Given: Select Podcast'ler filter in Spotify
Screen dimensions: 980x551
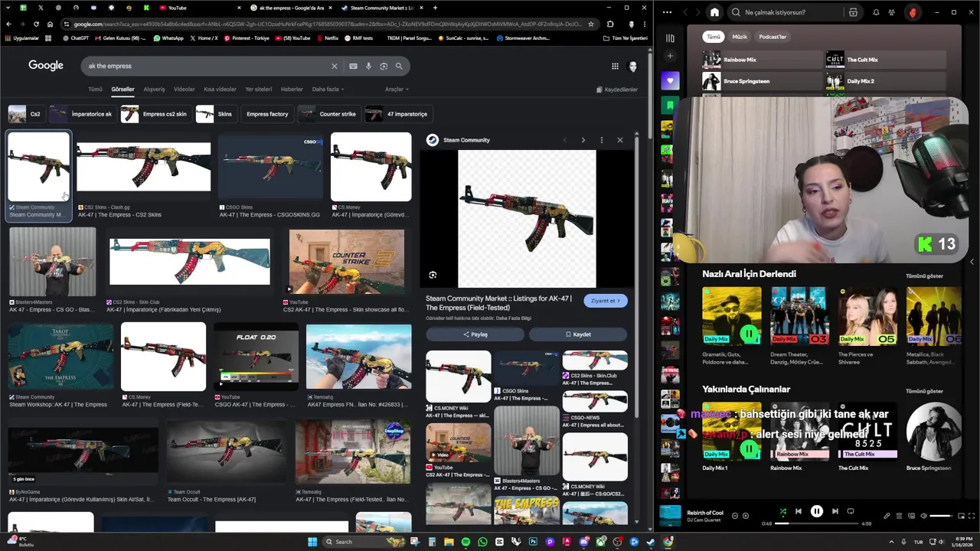Looking at the screenshot, I should (773, 37).
